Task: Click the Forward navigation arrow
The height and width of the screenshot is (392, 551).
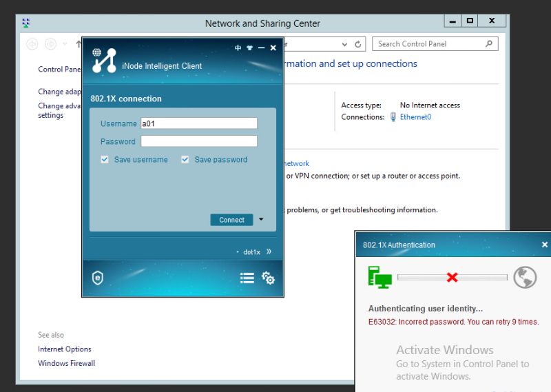Action: pos(50,44)
